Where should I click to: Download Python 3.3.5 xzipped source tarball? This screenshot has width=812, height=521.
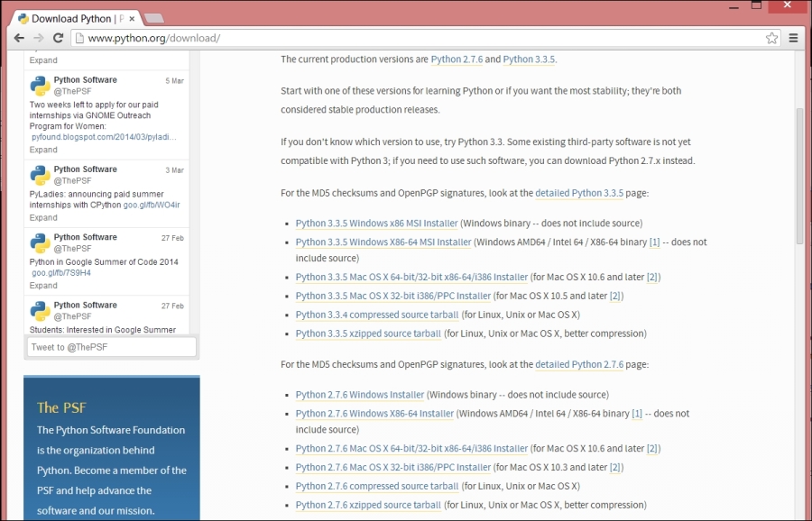pos(368,334)
